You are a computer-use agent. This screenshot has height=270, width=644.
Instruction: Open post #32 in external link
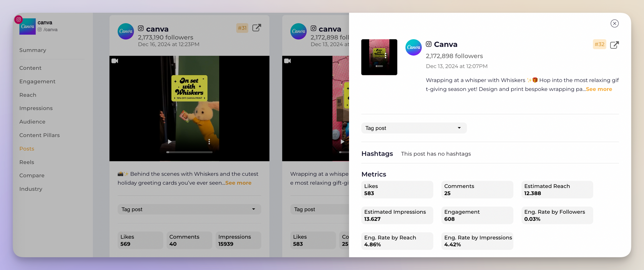[614, 45]
